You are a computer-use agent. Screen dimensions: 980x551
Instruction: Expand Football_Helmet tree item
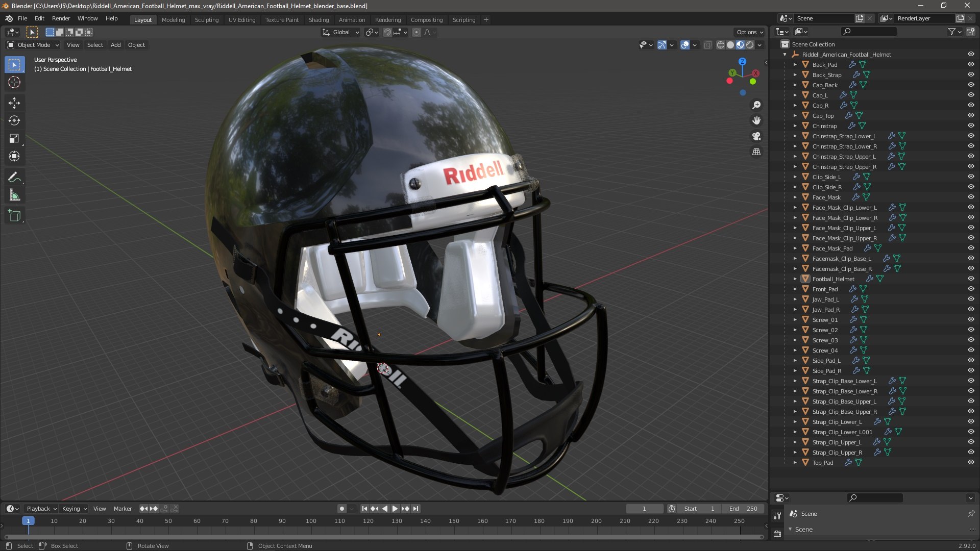click(795, 279)
